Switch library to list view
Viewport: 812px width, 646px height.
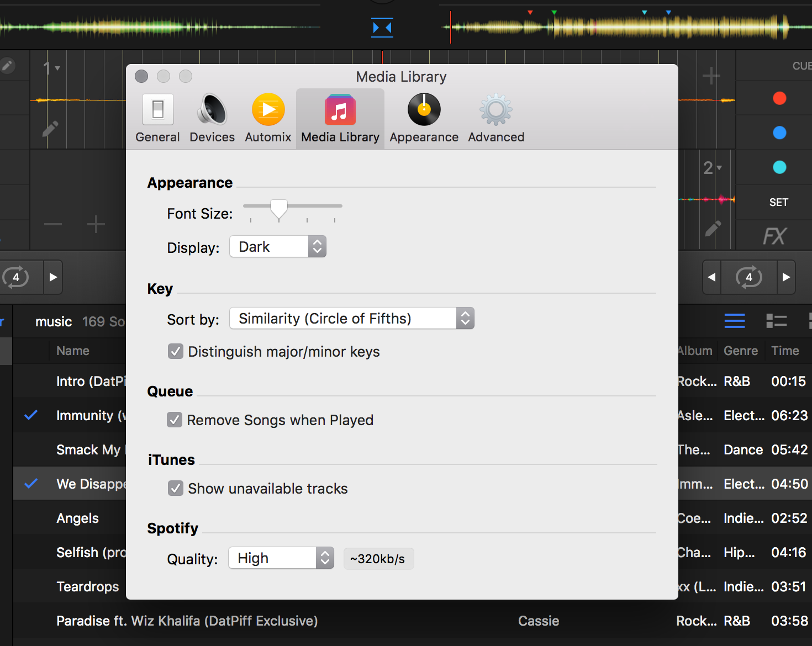click(735, 321)
